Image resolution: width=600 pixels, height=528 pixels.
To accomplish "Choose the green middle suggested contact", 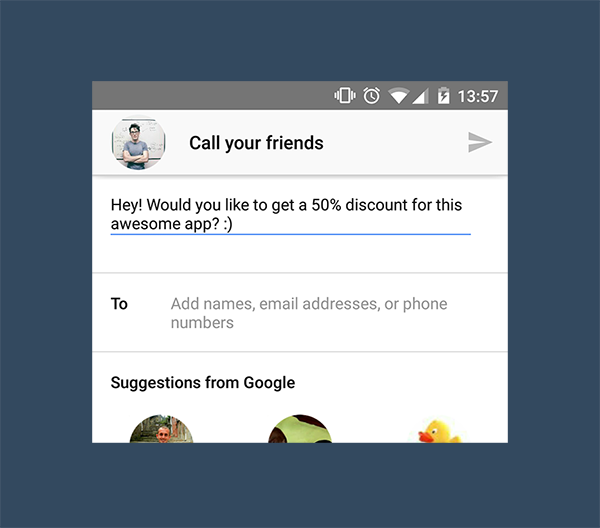I will (x=300, y=430).
